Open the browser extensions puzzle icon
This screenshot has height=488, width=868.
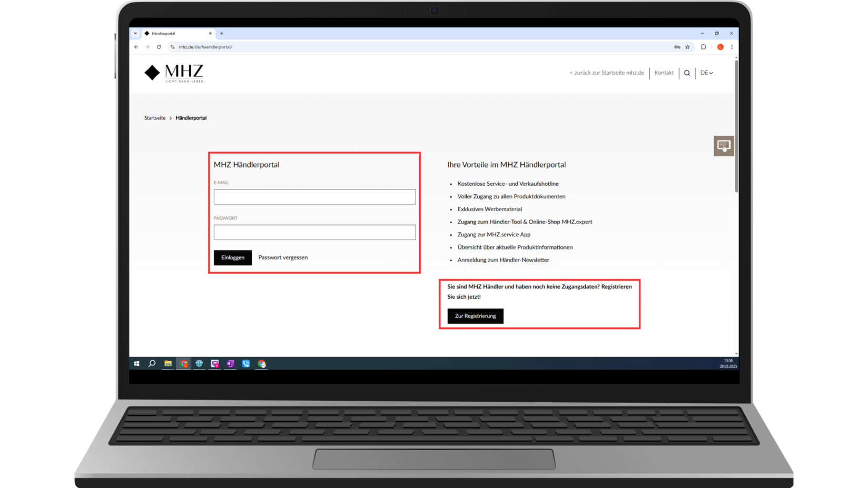[703, 47]
